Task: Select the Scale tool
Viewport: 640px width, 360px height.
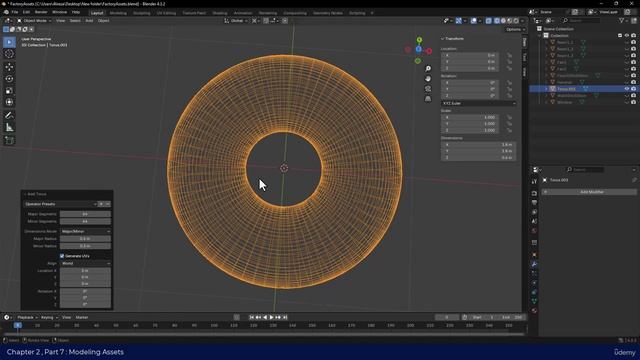Action: coord(9,91)
